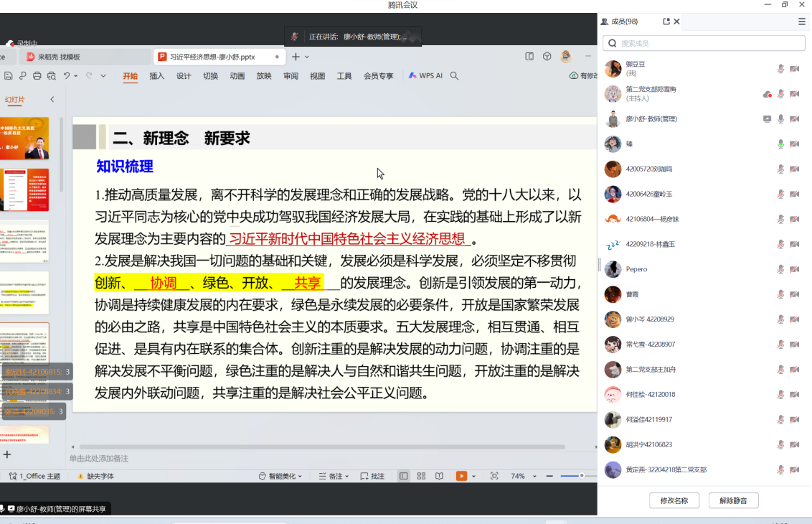
Task: Expand slideshow options arrow beside play
Action: coord(473,476)
